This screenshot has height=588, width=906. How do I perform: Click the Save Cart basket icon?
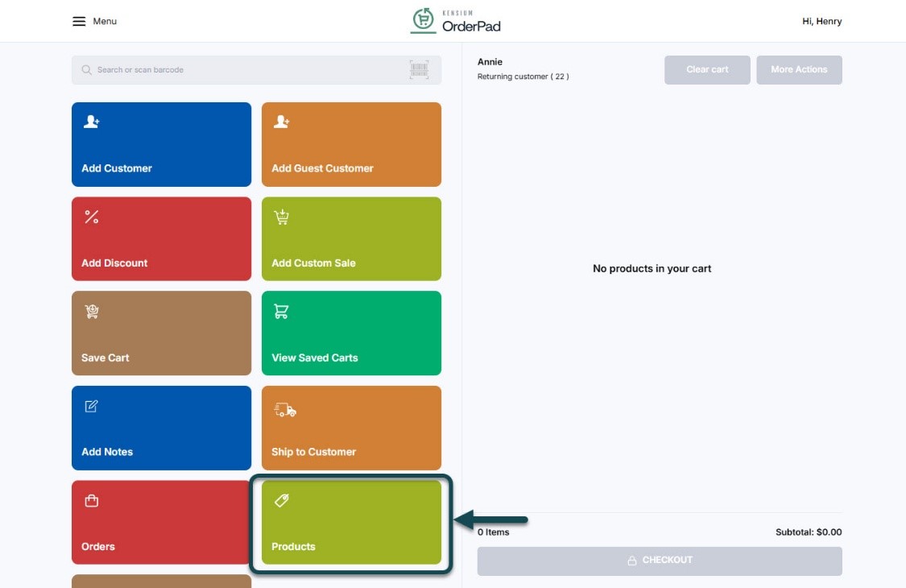click(x=92, y=311)
